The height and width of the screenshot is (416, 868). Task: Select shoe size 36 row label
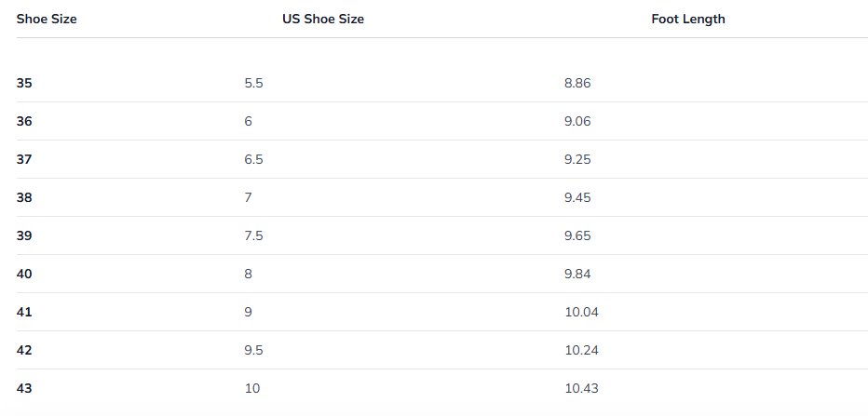tap(24, 121)
